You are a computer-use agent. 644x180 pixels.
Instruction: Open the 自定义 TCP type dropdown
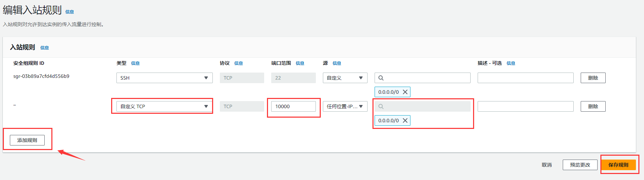point(165,106)
